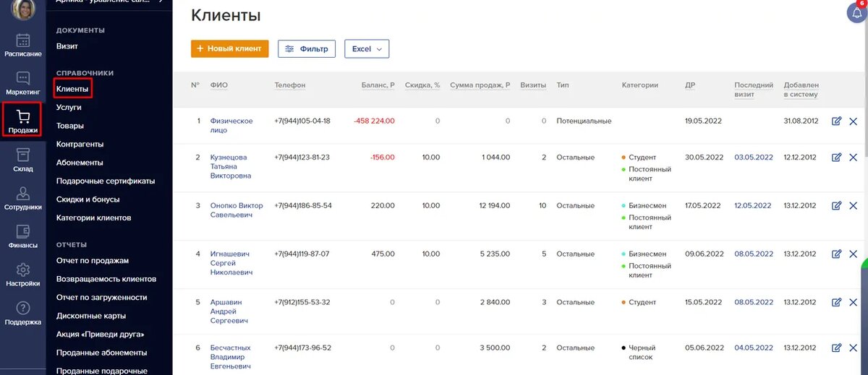Open the notifications bell
The height and width of the screenshot is (375, 868).
[x=856, y=12]
